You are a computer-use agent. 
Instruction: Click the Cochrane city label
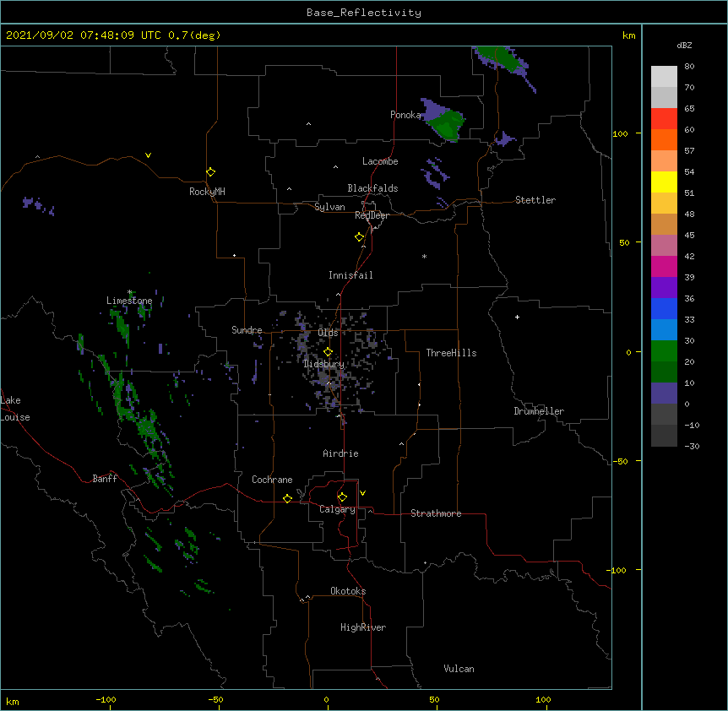click(x=272, y=480)
